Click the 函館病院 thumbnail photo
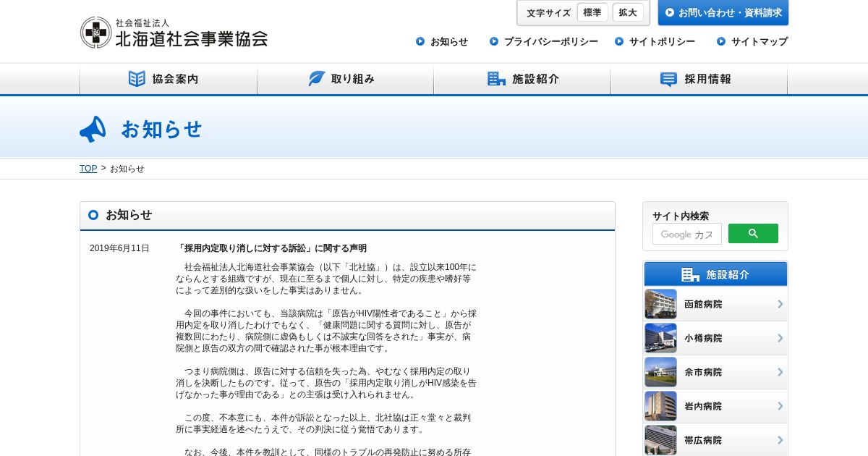This screenshot has height=456, width=868. coord(661,304)
